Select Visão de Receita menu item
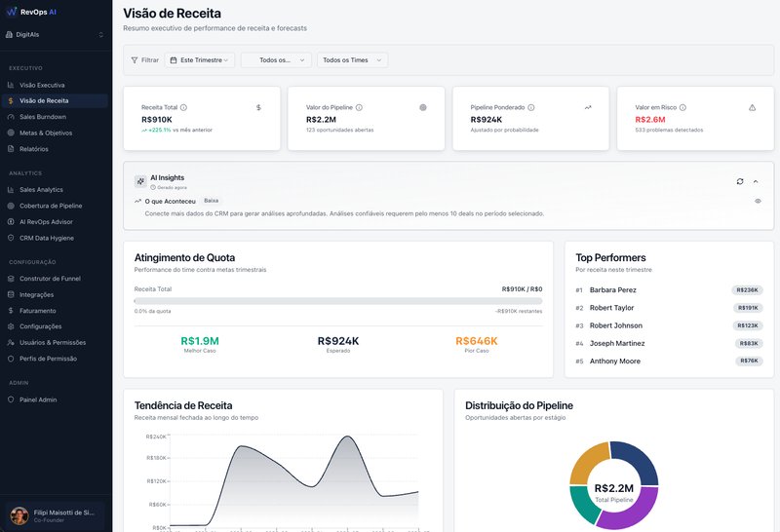The width and height of the screenshot is (780, 532). pos(56,101)
